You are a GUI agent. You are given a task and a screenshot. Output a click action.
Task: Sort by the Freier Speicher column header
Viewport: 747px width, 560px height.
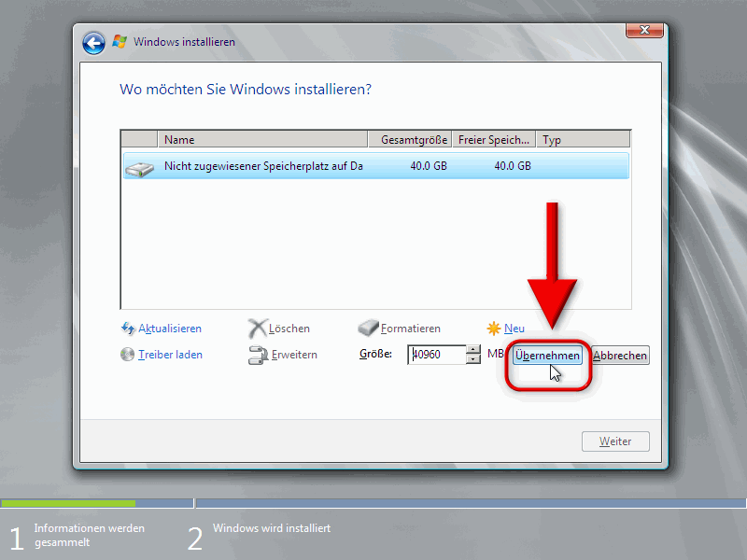coord(494,140)
